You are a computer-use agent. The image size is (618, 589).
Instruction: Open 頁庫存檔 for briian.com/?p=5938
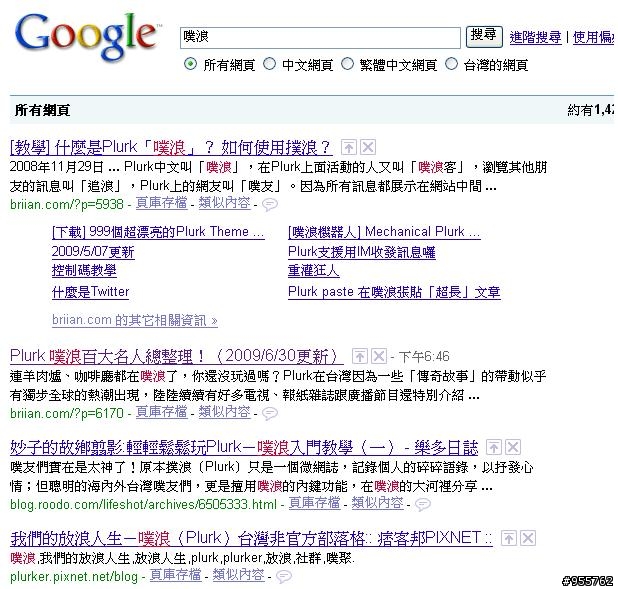[162, 203]
